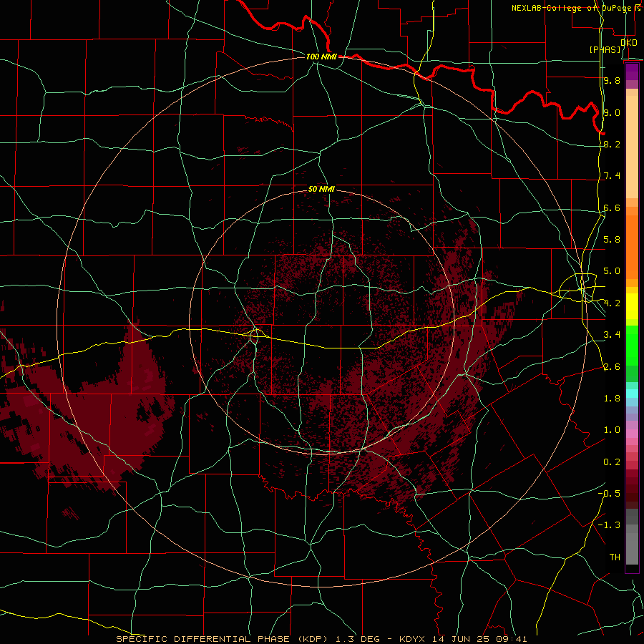Click the 6.6 value on the scale
644x644 pixels.
pos(612,208)
